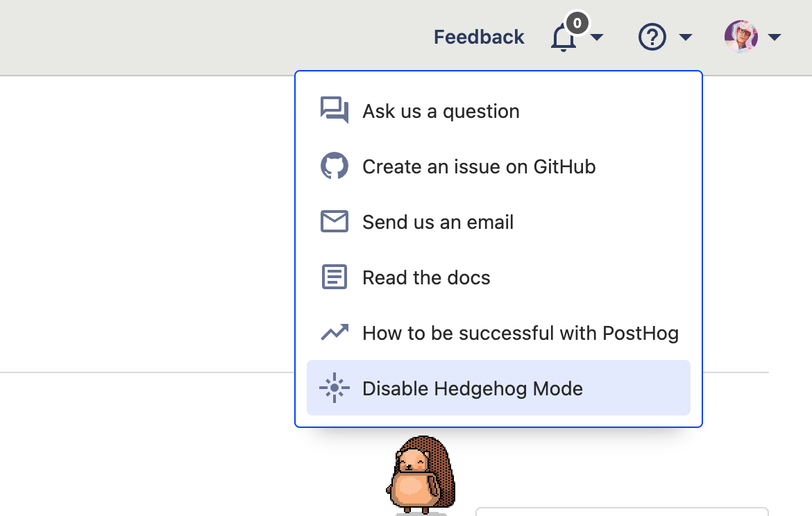Click the hedgehog character at the bottom
The width and height of the screenshot is (812, 516).
[x=421, y=475]
